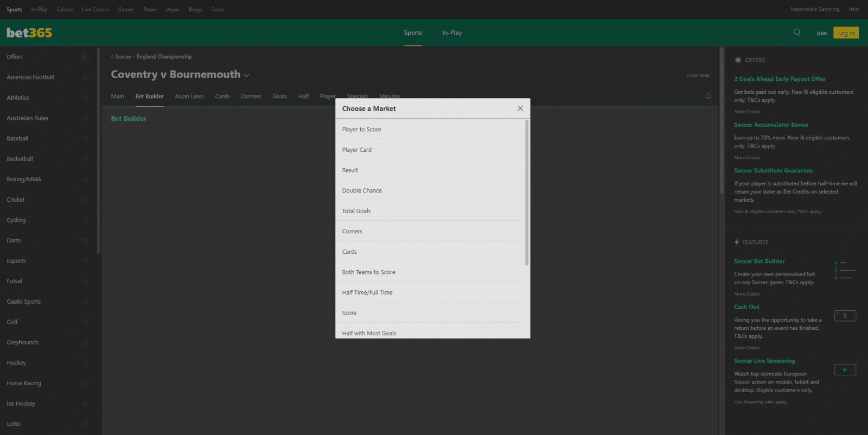Open the Join link
This screenshot has width=868, height=435.
click(821, 33)
